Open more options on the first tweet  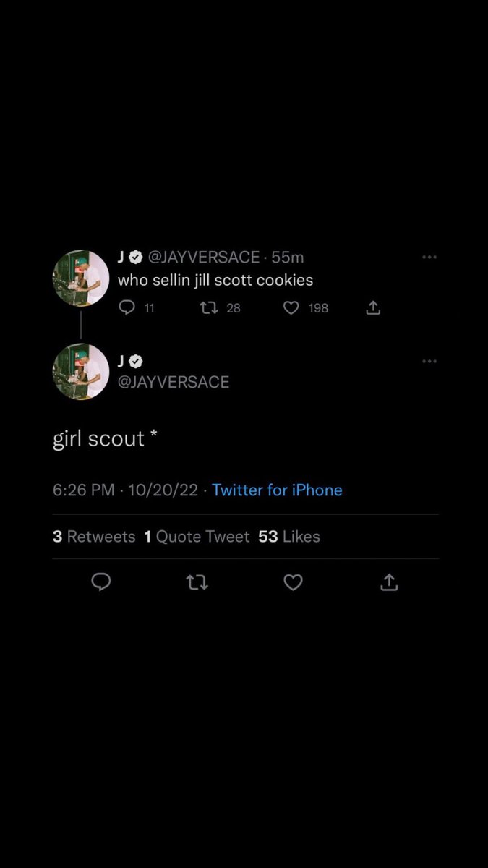click(429, 258)
